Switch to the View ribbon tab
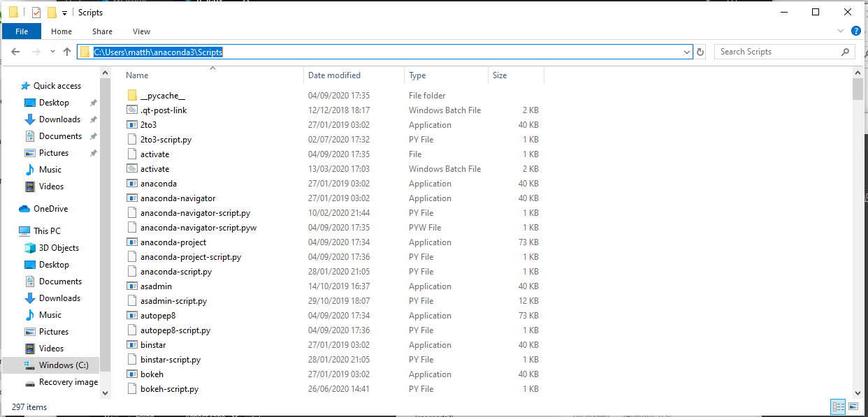Screen dimensions: 868x417 [141, 31]
